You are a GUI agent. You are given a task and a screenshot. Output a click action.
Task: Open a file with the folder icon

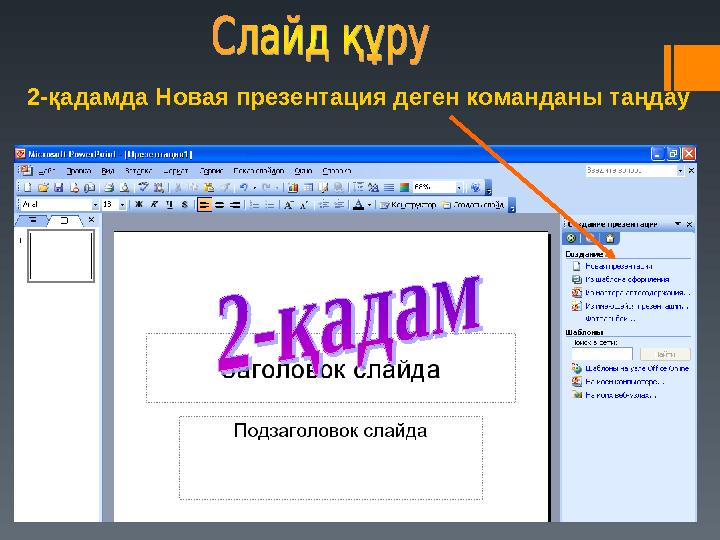tap(43, 187)
